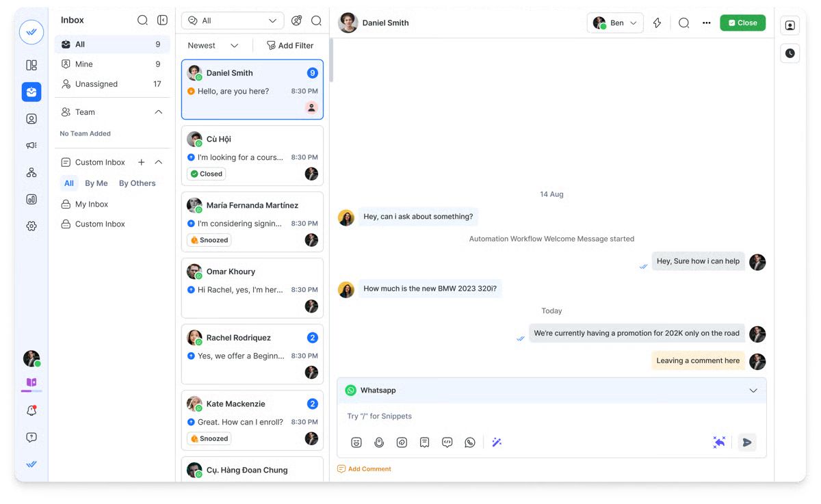Click the emoji icon in message composer
821x504 pixels.
click(356, 442)
